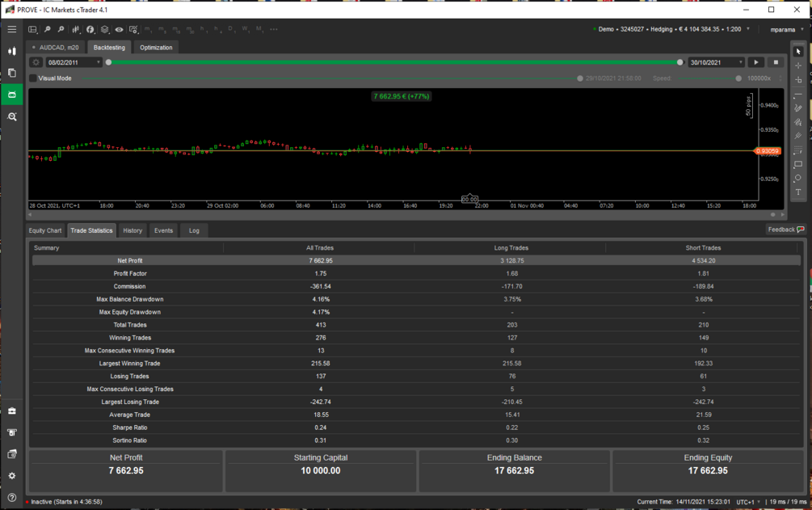Open the Events tab

(164, 230)
